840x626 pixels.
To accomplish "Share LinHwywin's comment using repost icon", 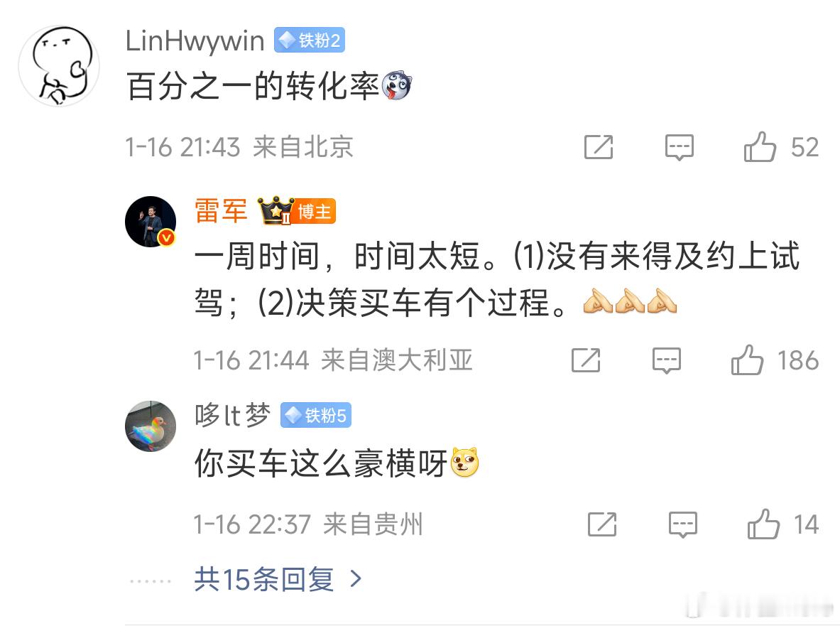I will pyautogui.click(x=599, y=147).
